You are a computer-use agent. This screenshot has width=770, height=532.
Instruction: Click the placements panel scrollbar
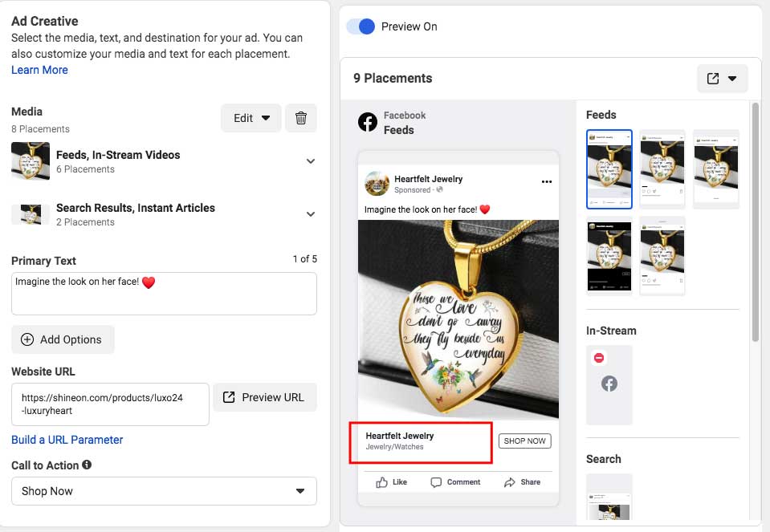(x=756, y=221)
